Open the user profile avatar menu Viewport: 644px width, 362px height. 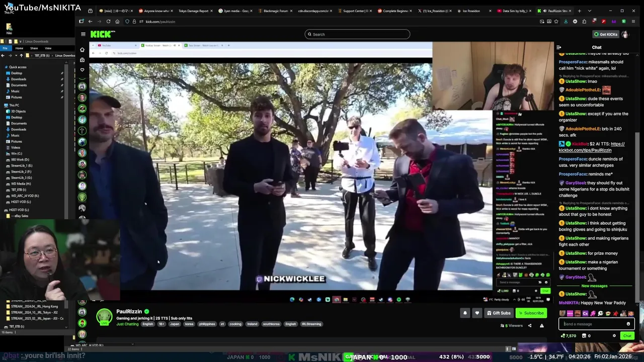(625, 34)
